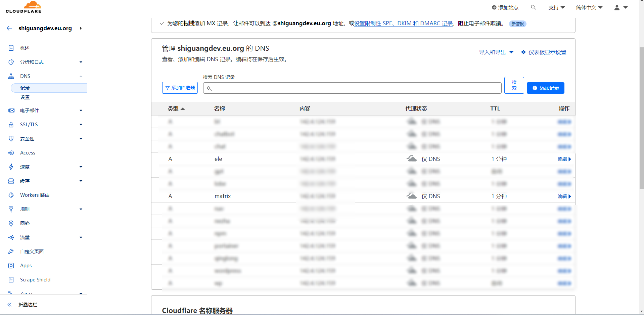Click the matrix record name
This screenshot has width=644, height=315.
click(223, 196)
